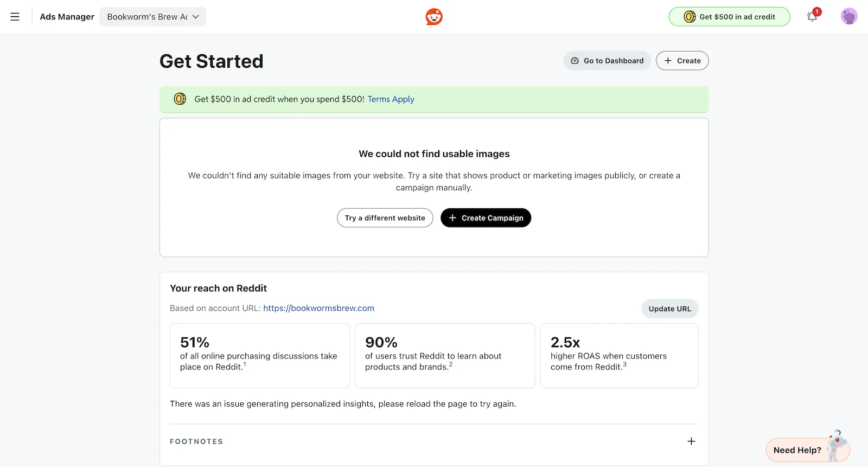868x467 pixels.
Task: Open the hamburger navigation menu
Action: point(15,17)
